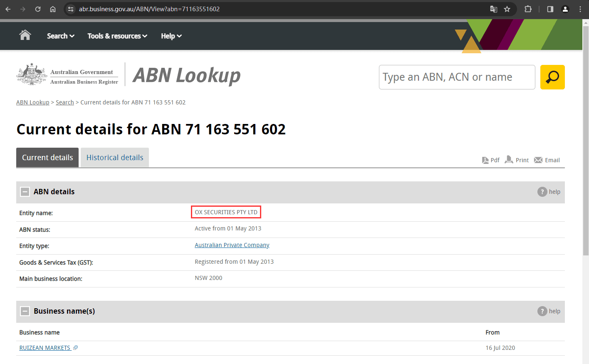Collapse the ABN details section

[25, 192]
